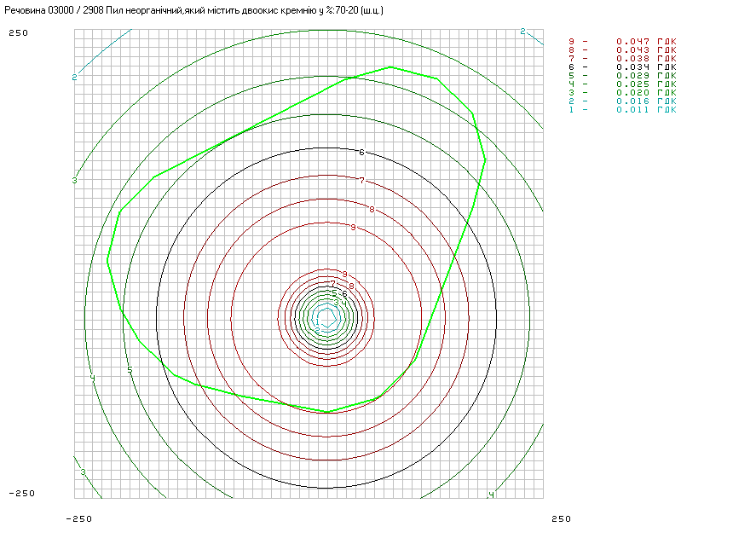
Task: Click contour label "8" on the large middle red circle
Action: tap(372, 209)
